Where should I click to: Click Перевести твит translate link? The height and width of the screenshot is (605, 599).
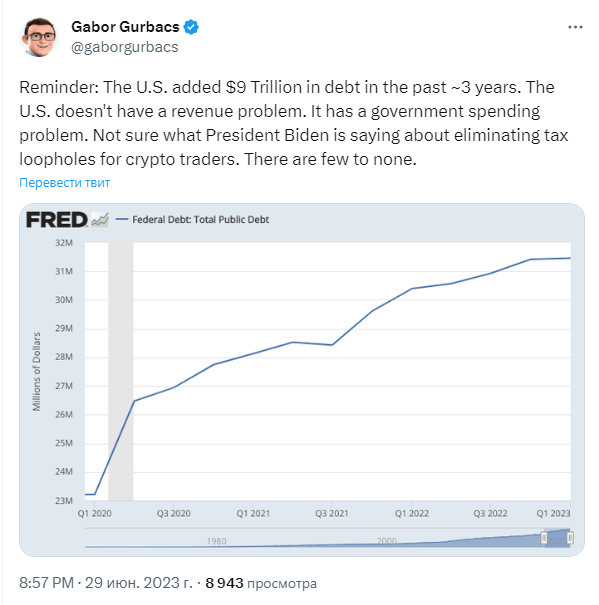tap(64, 183)
